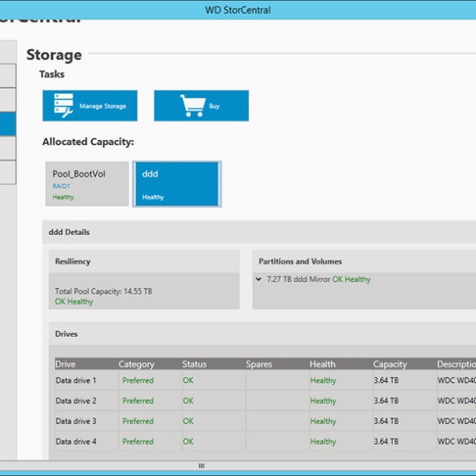Collapse the 7.27 TB ddd Mirror volume

coord(259,279)
